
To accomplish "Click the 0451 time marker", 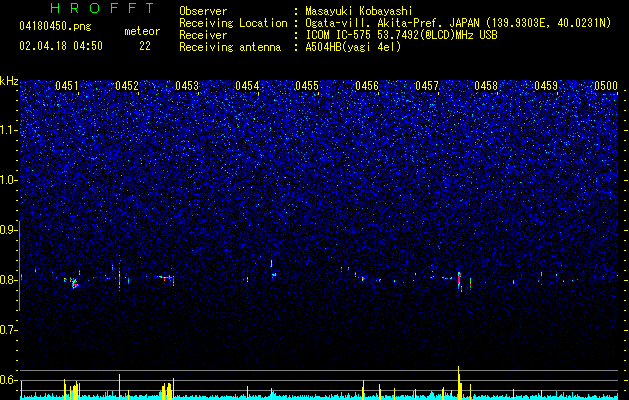I will pos(67,86).
